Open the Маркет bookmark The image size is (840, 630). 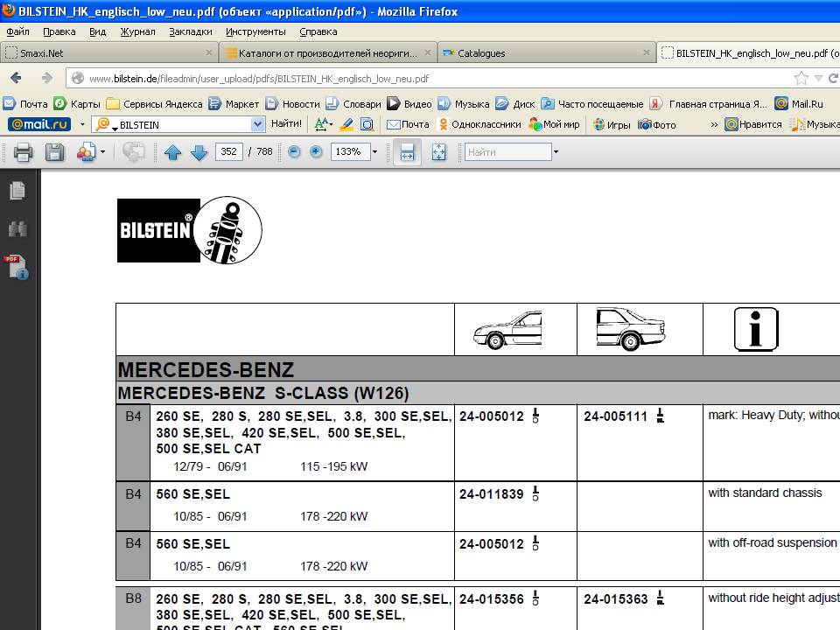click(234, 104)
